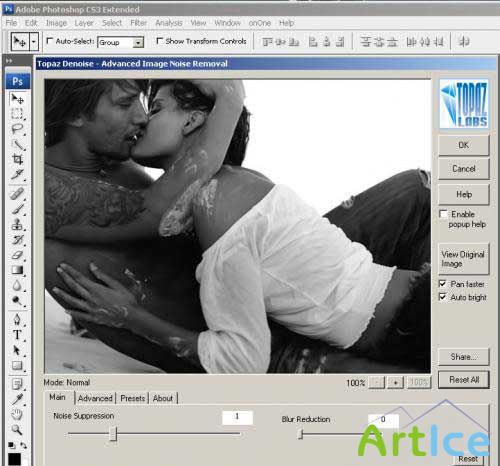Select the Slice tool
500x466 pixels.
[x=17, y=174]
